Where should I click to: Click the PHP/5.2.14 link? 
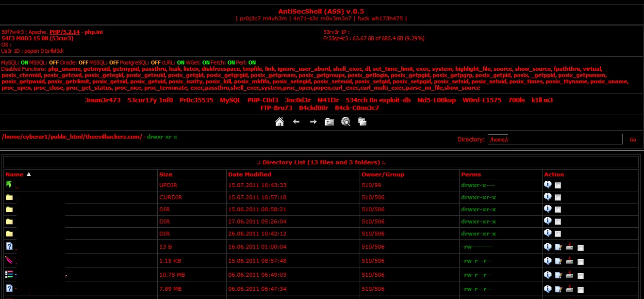coord(65,32)
